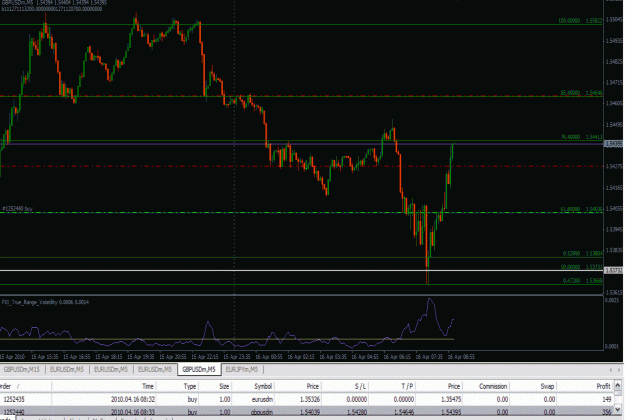
Task: Click the trade list scrollbar down arrow
Action: [x=618, y=409]
